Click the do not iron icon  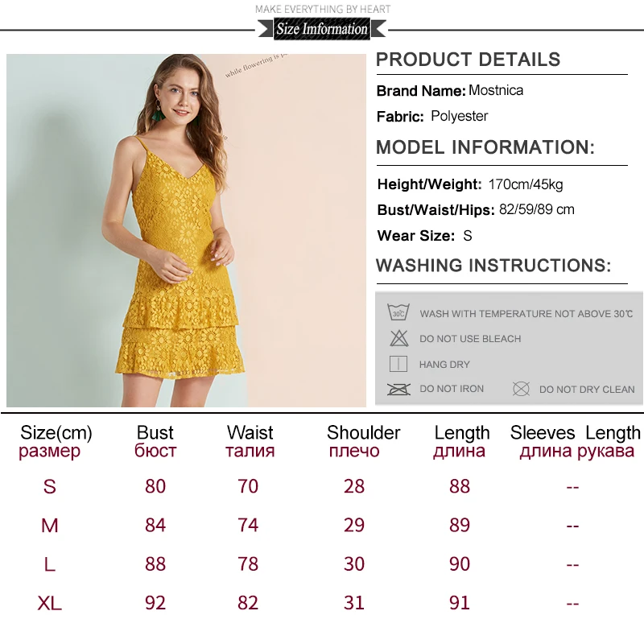398,389
